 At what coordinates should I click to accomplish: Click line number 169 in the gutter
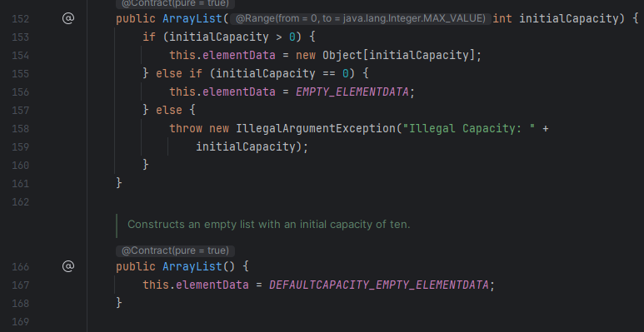21,322
